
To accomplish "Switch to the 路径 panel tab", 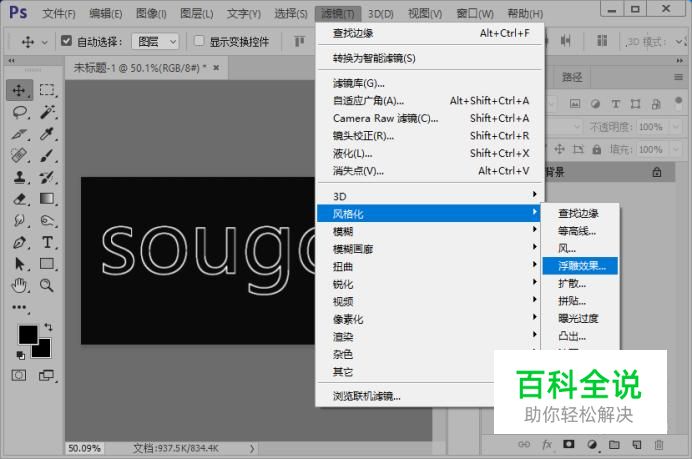I will pyautogui.click(x=572, y=78).
